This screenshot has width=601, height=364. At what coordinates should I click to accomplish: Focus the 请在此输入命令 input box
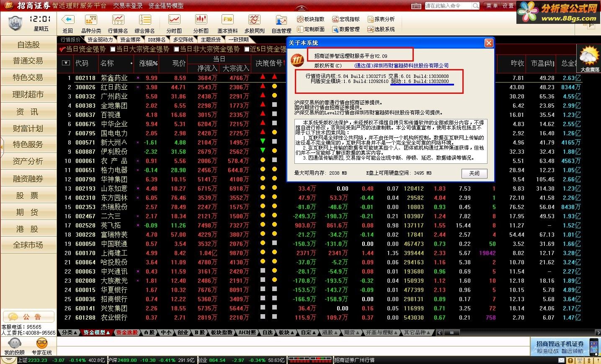pos(448,6)
